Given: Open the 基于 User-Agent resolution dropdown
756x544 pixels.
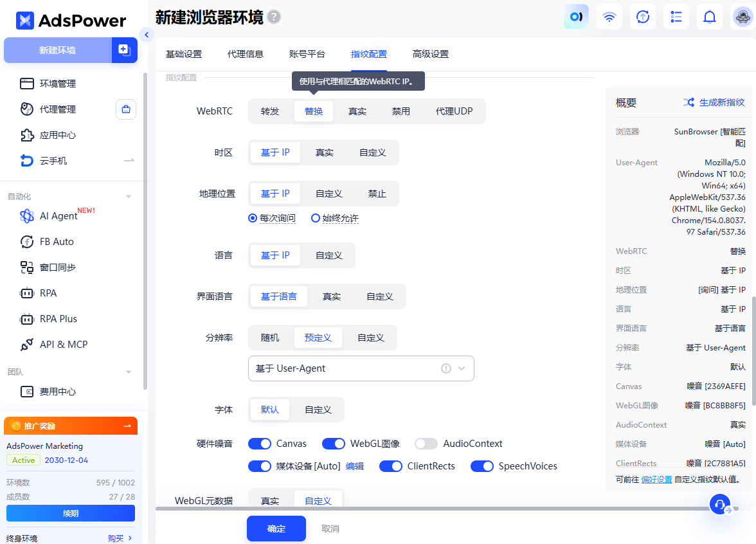Looking at the screenshot, I should (x=361, y=368).
